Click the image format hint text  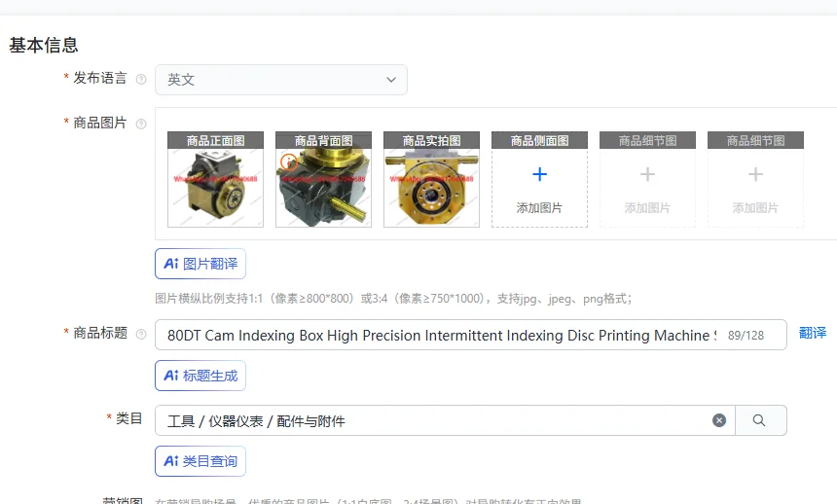click(393, 299)
